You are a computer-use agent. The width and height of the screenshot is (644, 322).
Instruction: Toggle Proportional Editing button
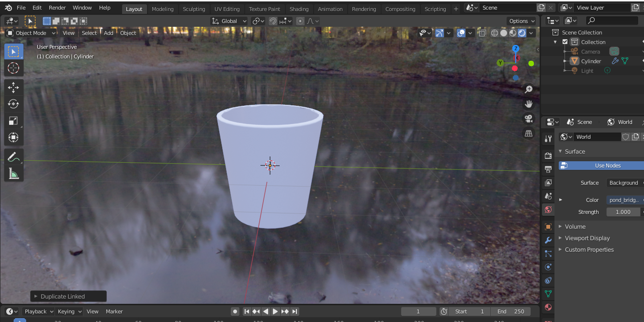tap(300, 21)
